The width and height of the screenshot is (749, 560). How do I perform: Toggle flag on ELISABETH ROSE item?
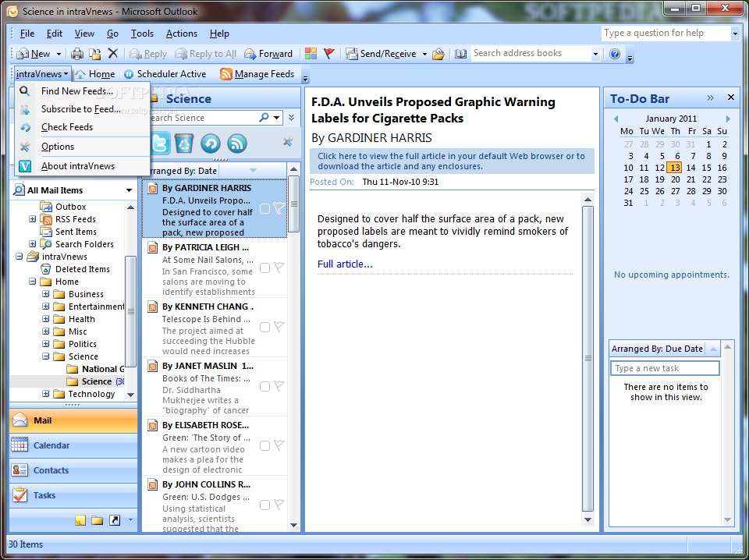(x=279, y=445)
